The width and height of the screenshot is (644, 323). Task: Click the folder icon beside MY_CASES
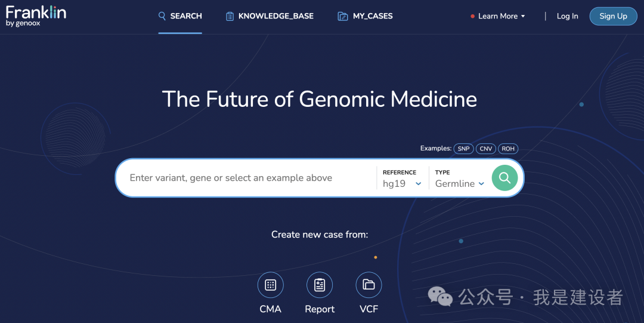click(342, 17)
